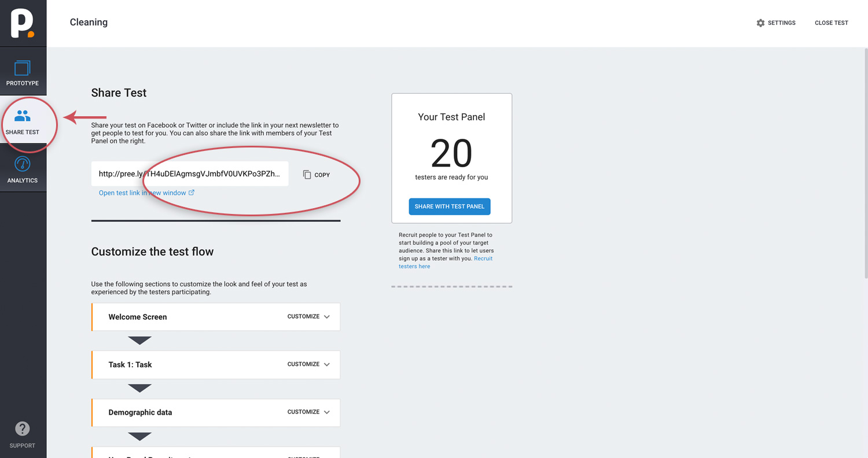Click Customize on the Welcome Screen row
This screenshot has height=458, width=868.
tap(303, 317)
